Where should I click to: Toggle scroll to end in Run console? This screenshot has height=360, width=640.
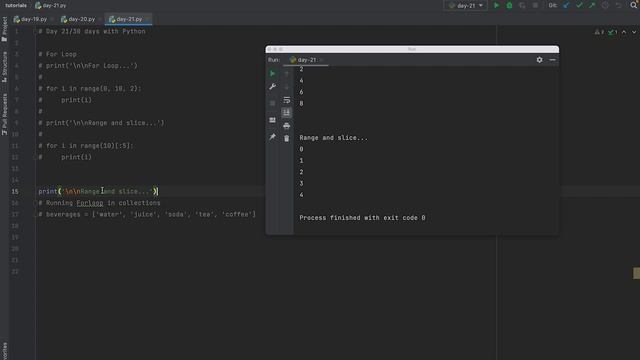(x=287, y=113)
